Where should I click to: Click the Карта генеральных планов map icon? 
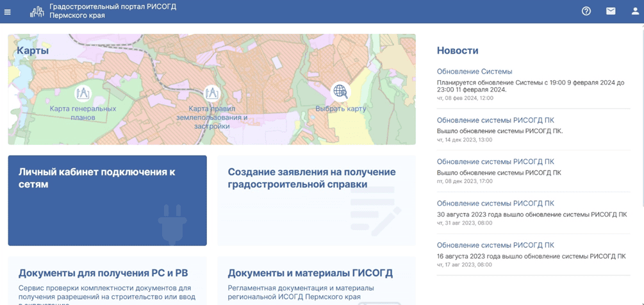pyautogui.click(x=83, y=94)
